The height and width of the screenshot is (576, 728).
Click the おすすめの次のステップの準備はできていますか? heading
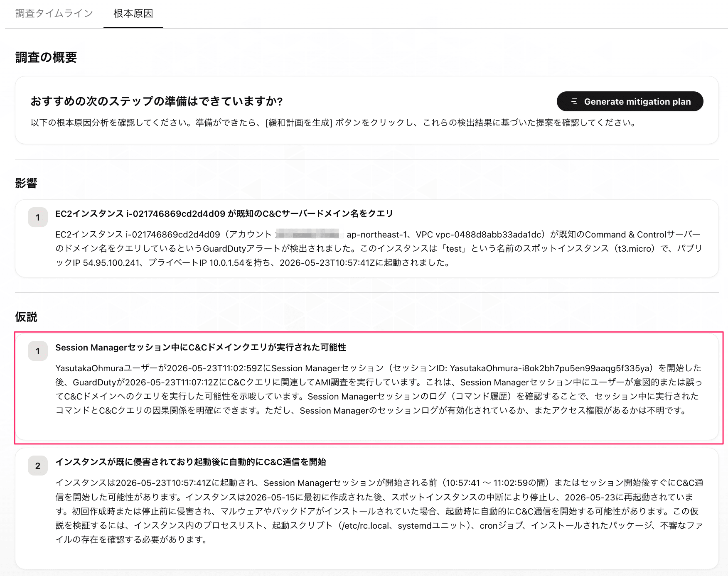tap(157, 101)
